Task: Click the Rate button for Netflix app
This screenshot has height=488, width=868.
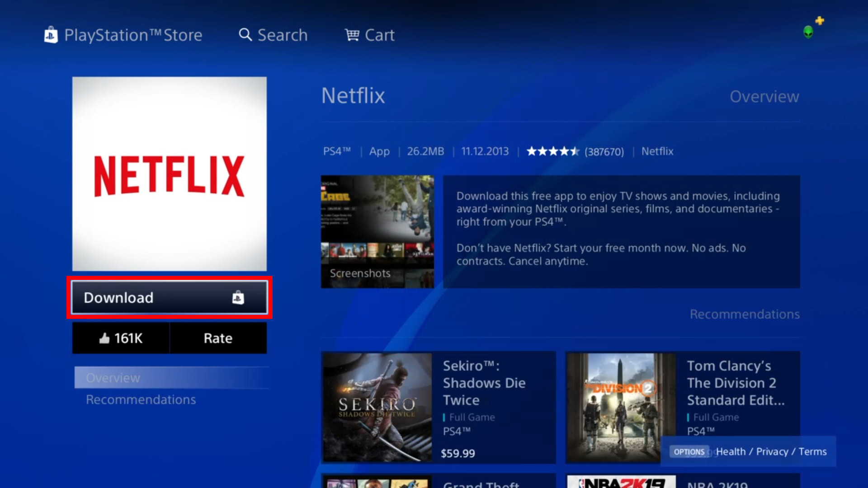Action: click(217, 338)
